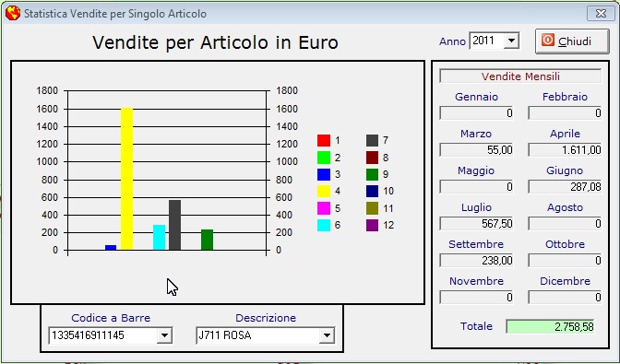Click the yellow legend swatch for month 4
Image resolution: width=620 pixels, height=364 pixels.
click(324, 191)
